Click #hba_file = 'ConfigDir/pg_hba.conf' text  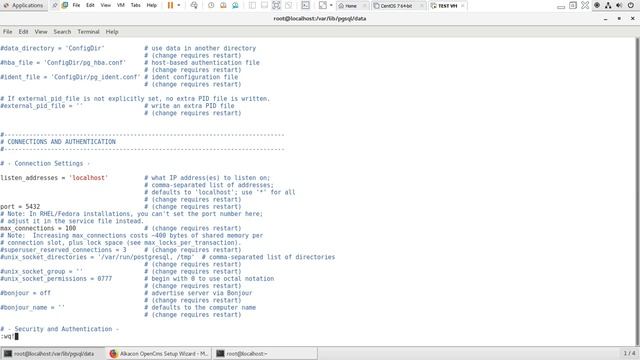(63, 62)
